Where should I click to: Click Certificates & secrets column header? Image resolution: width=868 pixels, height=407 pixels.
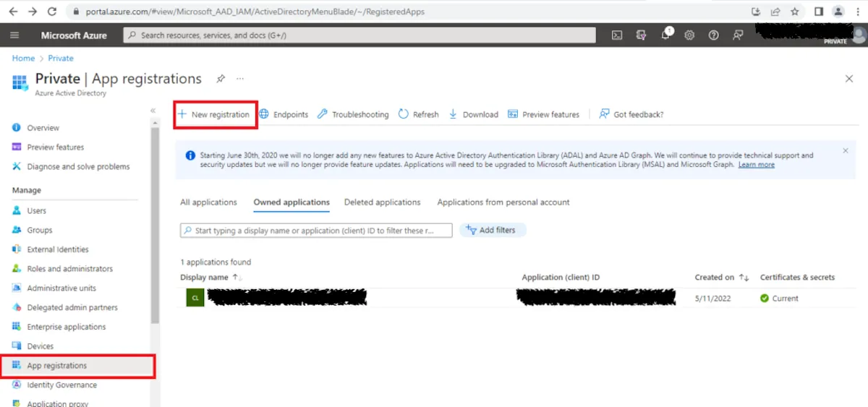pyautogui.click(x=797, y=278)
